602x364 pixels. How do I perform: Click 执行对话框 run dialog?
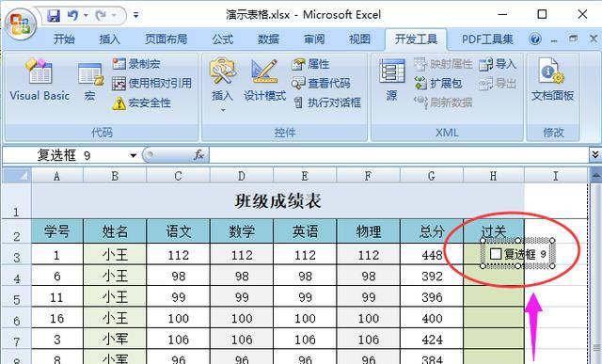click(326, 103)
